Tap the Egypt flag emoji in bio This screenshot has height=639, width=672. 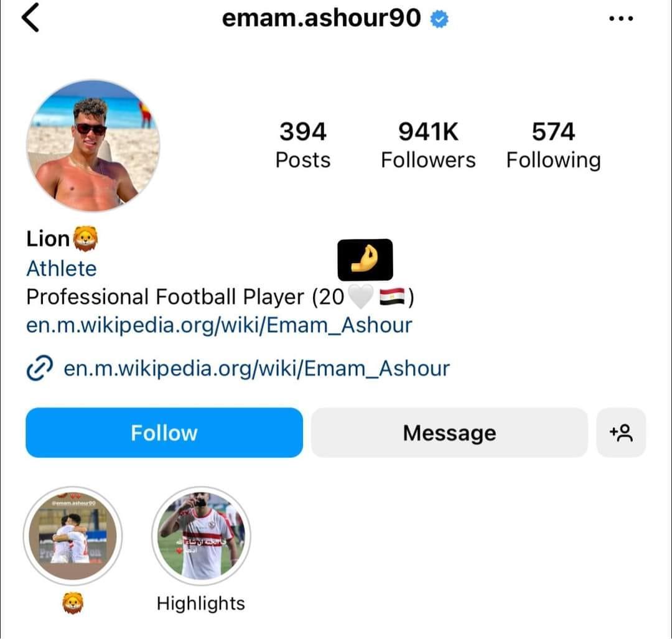(x=392, y=297)
